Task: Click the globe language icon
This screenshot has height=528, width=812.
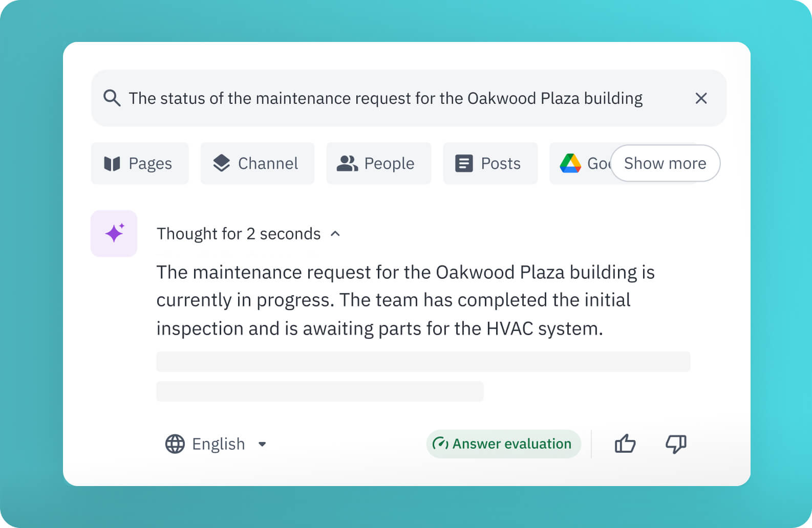Action: [x=175, y=444]
